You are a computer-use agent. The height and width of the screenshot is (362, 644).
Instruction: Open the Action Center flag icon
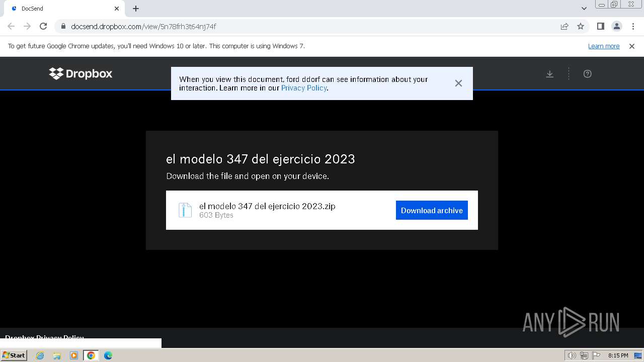[x=596, y=355]
